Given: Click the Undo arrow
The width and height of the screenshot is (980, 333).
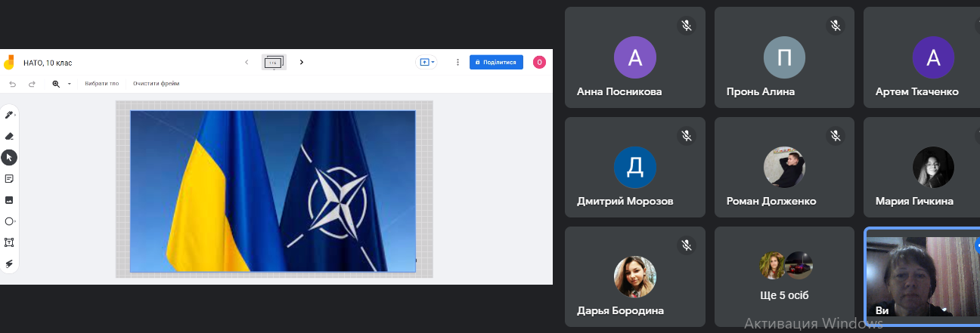Looking at the screenshot, I should (x=11, y=84).
